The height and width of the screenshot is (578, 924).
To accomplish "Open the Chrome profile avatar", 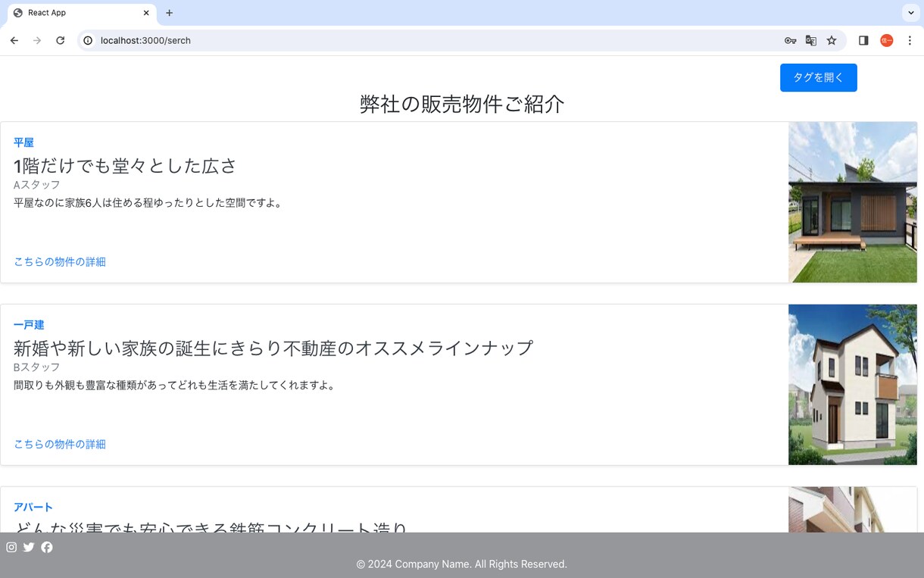I will [887, 40].
